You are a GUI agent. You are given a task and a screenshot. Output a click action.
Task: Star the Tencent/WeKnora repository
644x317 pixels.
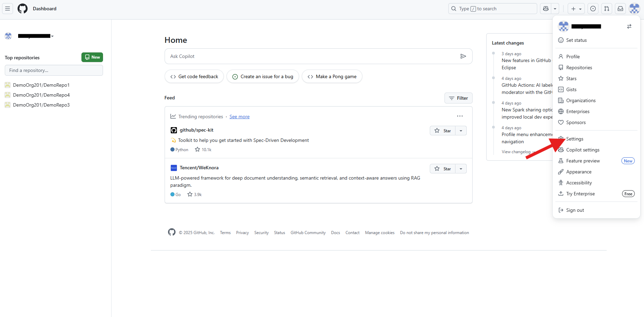point(443,168)
